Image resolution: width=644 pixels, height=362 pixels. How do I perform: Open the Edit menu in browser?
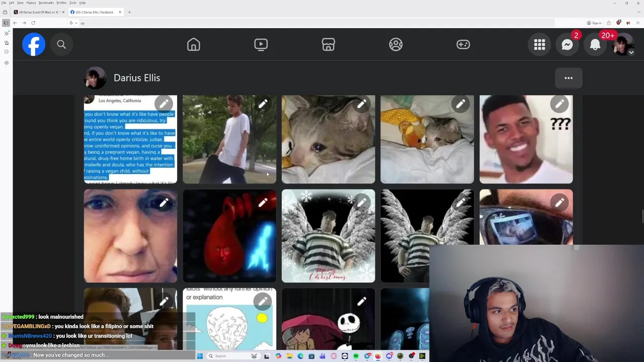click(11, 3)
